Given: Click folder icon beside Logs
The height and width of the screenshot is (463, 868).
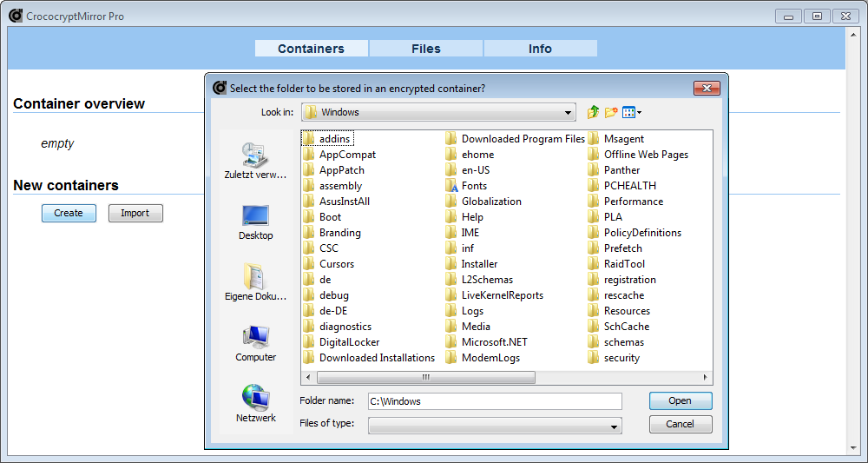Looking at the screenshot, I should 451,311.
